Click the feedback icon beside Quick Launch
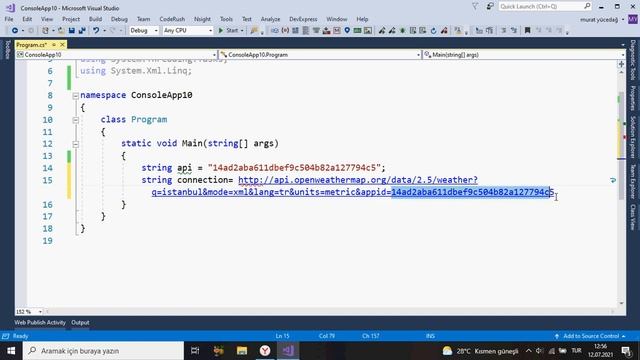 [x=490, y=7]
